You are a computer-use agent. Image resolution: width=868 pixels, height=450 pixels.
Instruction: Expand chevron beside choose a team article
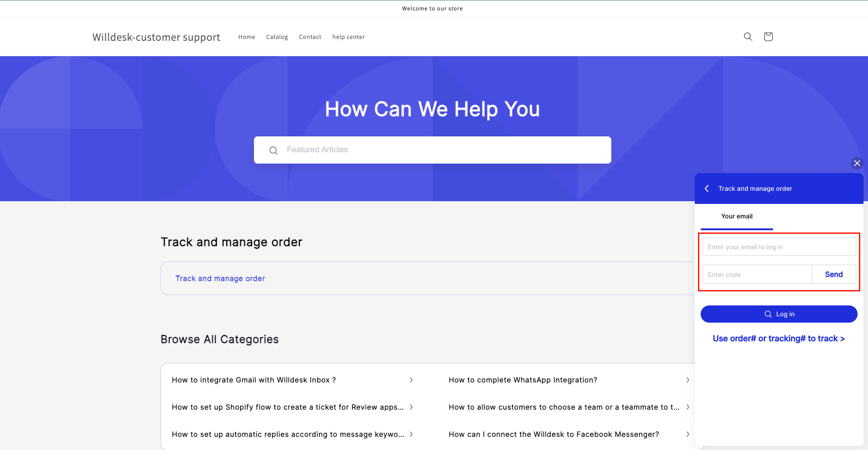688,407
